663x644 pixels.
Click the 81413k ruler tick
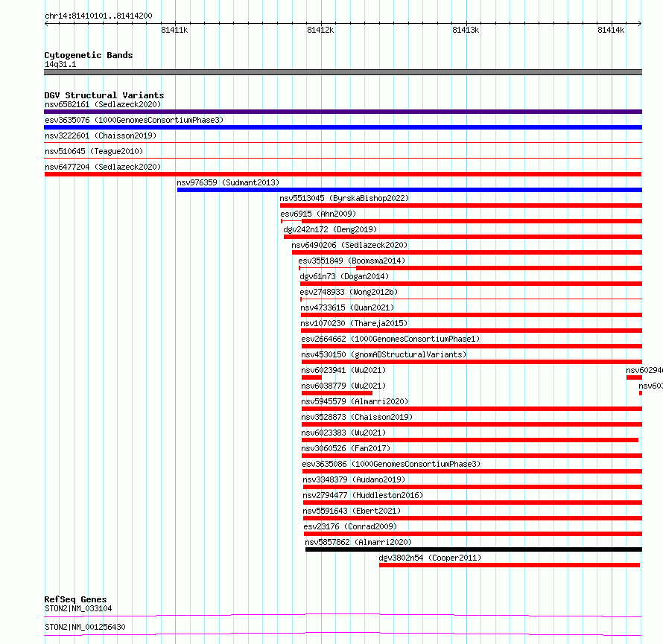(466, 30)
